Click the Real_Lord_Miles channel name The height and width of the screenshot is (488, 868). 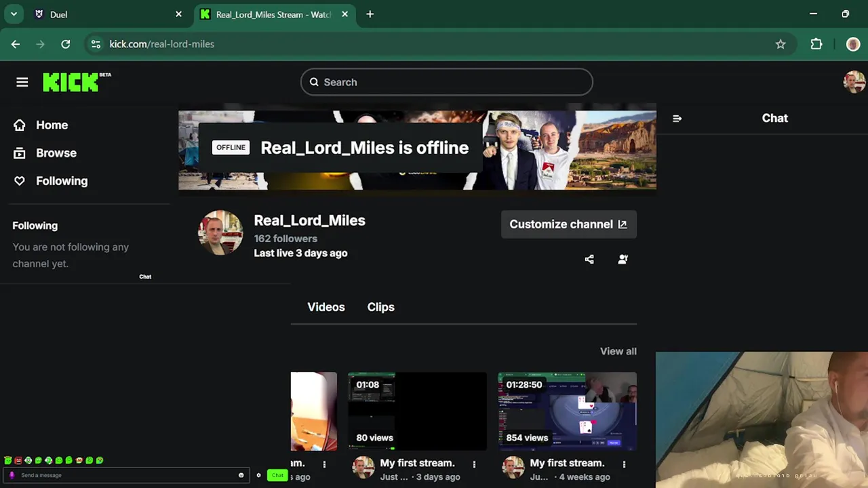click(309, 220)
